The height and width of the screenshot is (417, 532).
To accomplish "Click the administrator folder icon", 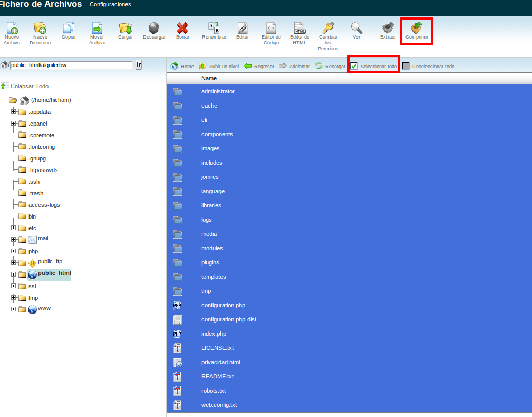I will click(178, 92).
